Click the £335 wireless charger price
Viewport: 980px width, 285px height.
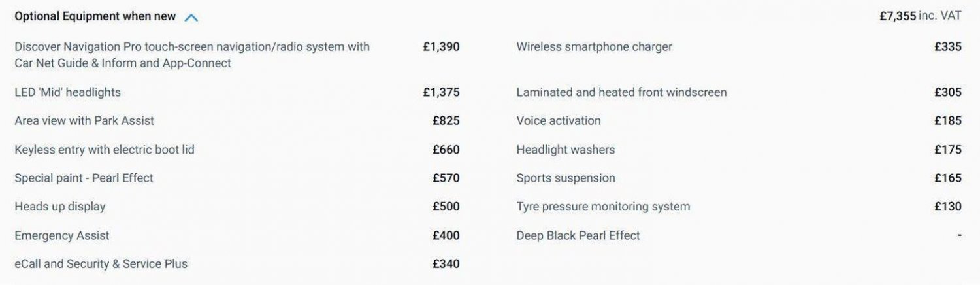coord(948,47)
